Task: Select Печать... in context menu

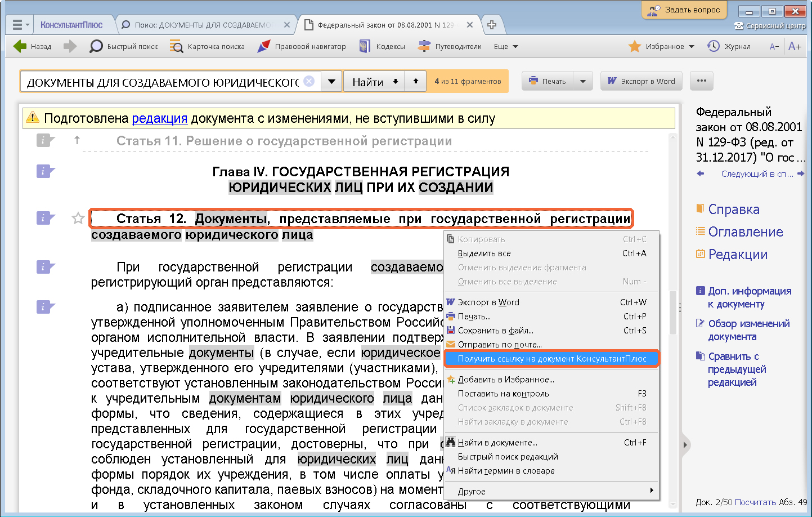Action: tap(551, 317)
